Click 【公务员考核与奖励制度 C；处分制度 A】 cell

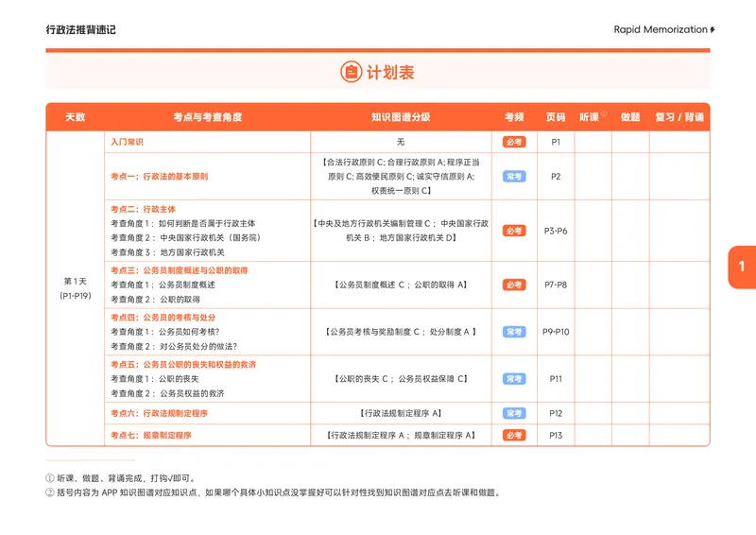pyautogui.click(x=401, y=332)
